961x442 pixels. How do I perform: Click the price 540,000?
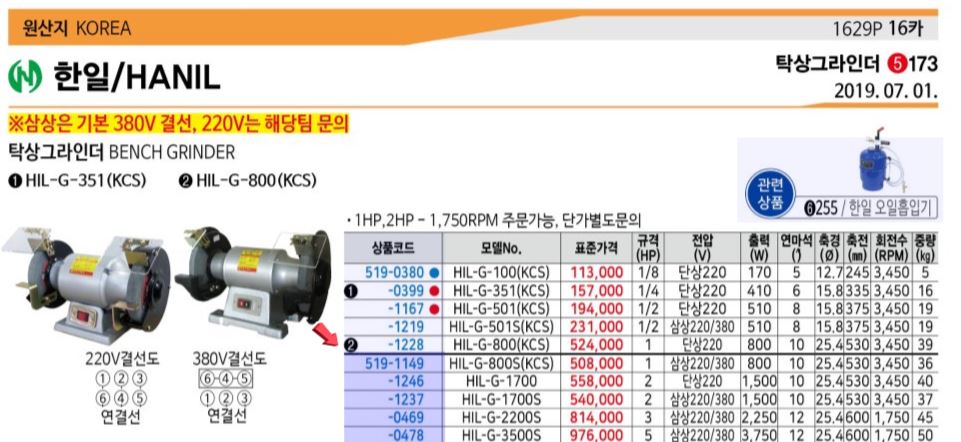pos(597,400)
